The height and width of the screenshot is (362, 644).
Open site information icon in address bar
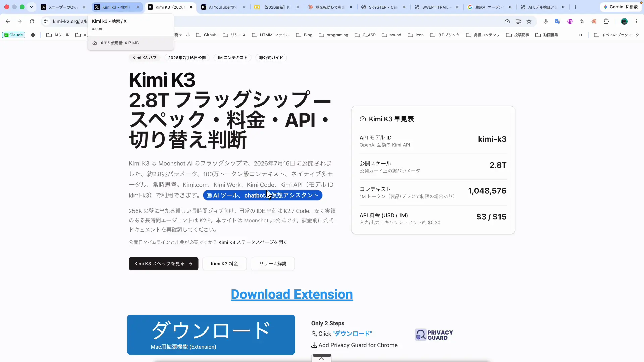[x=46, y=21]
